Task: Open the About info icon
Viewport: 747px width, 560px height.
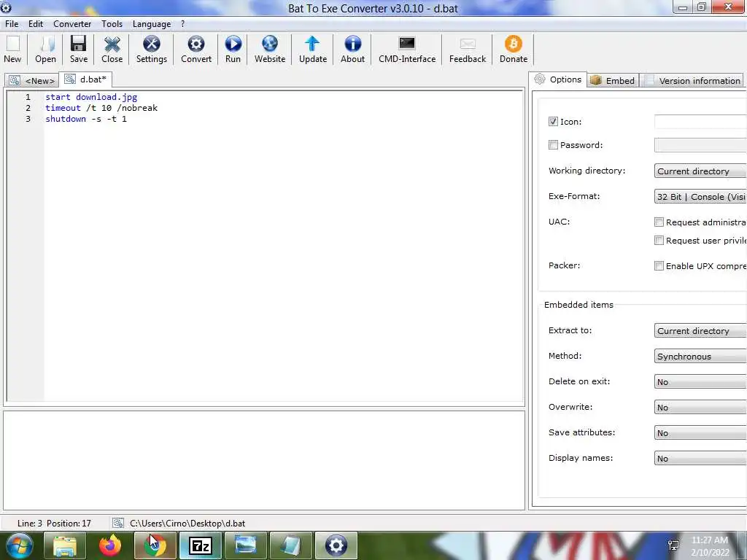Action: [352, 49]
